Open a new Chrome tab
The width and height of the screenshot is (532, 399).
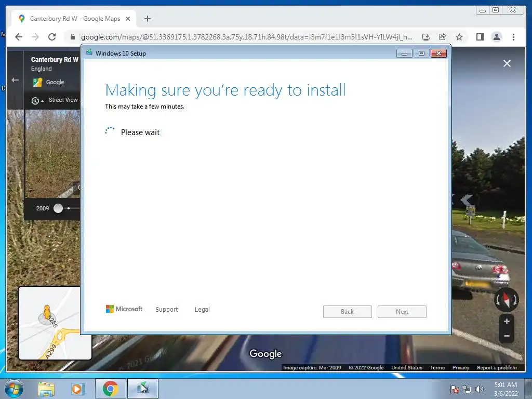pyautogui.click(x=147, y=19)
